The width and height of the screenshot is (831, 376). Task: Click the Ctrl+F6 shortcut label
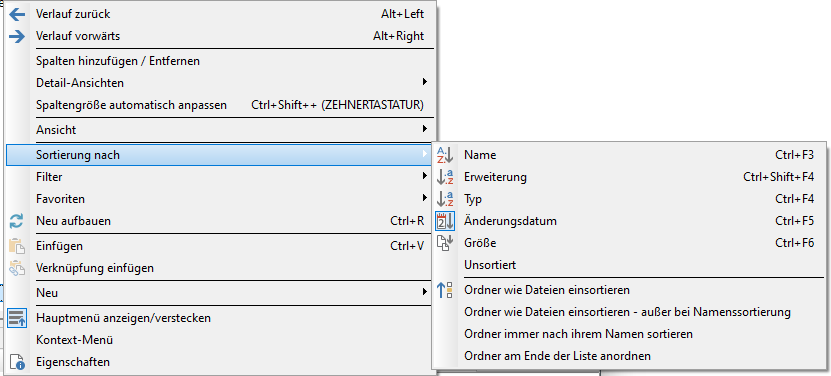point(794,243)
